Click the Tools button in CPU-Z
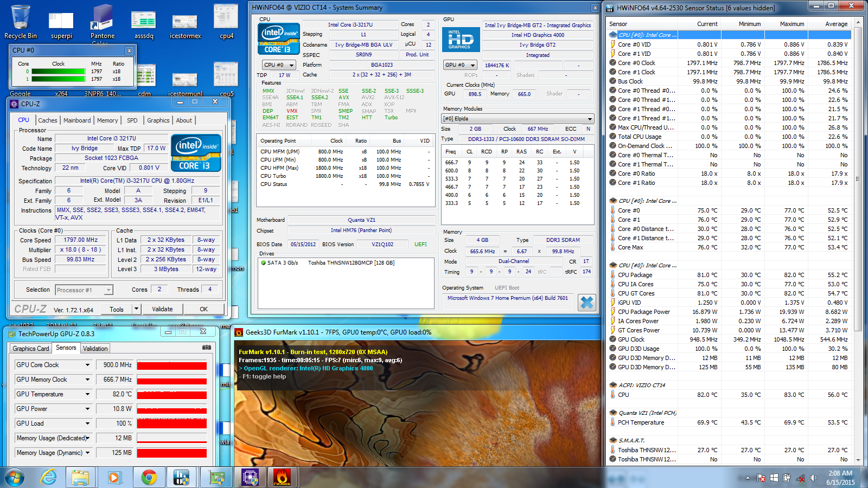 (x=117, y=309)
